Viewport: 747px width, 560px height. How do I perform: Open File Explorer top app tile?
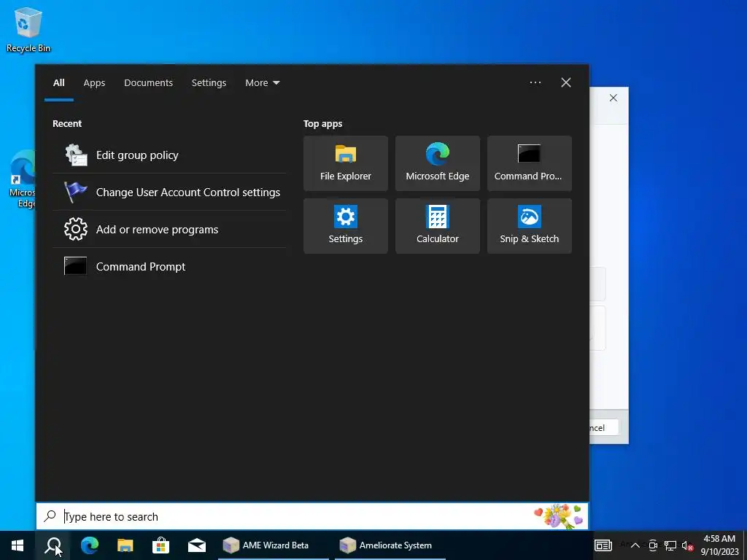pos(345,163)
